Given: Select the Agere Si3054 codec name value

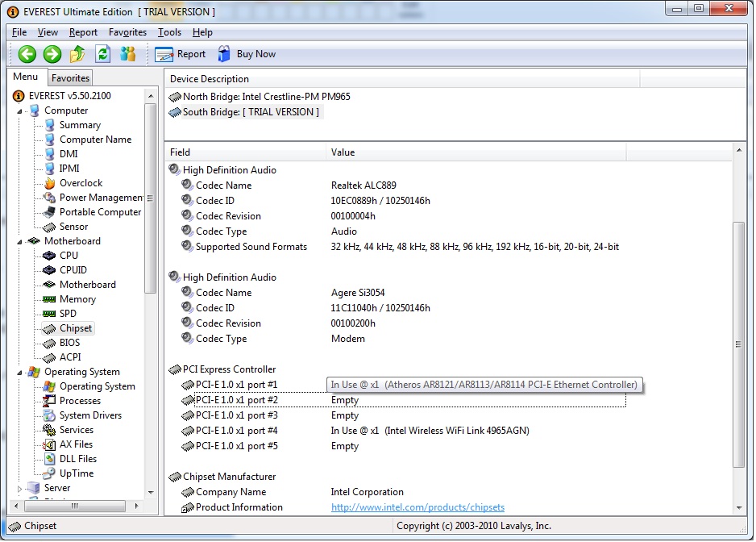Looking at the screenshot, I should point(358,293).
